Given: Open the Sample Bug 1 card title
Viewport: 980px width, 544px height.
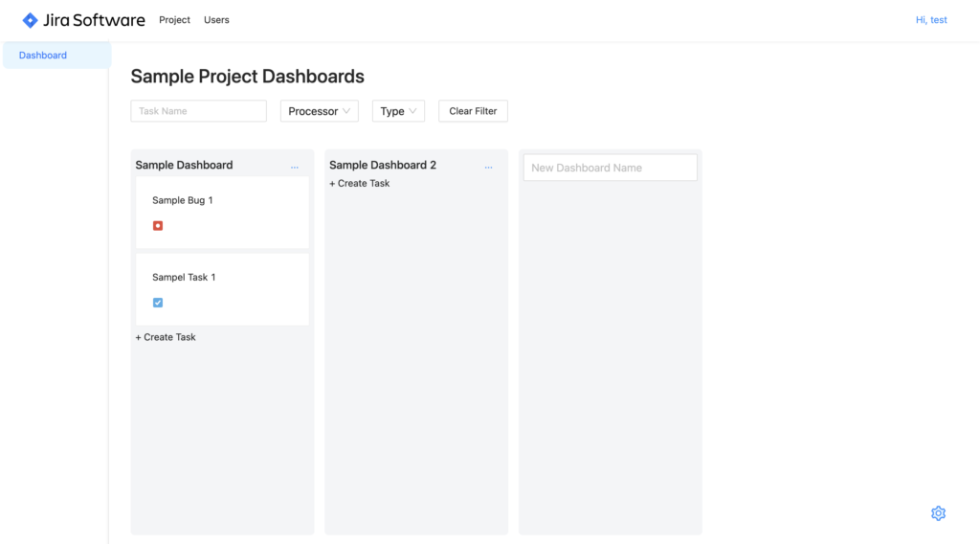Looking at the screenshot, I should 183,200.
